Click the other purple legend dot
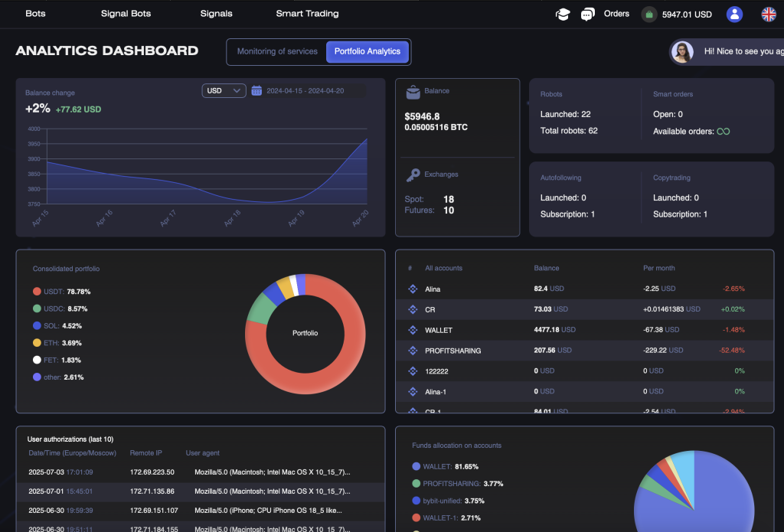This screenshot has height=532, width=784. click(x=37, y=377)
